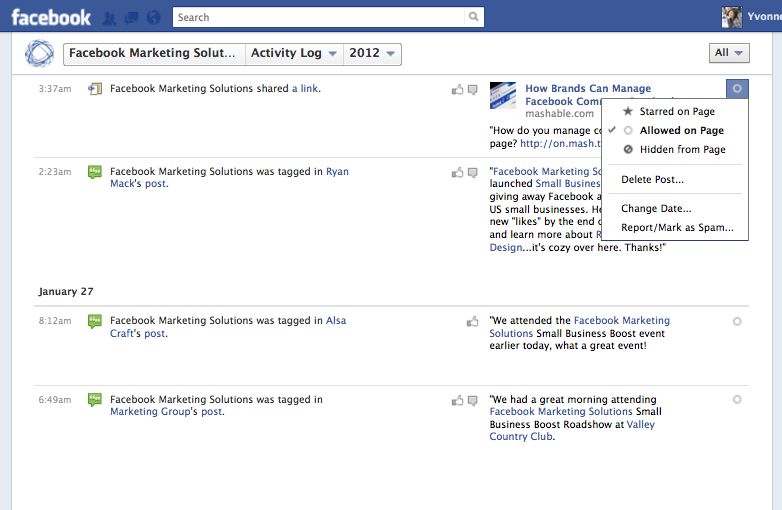The image size is (782, 510).
Task: Click shared link story icon at 3:37am
Action: click(95, 89)
